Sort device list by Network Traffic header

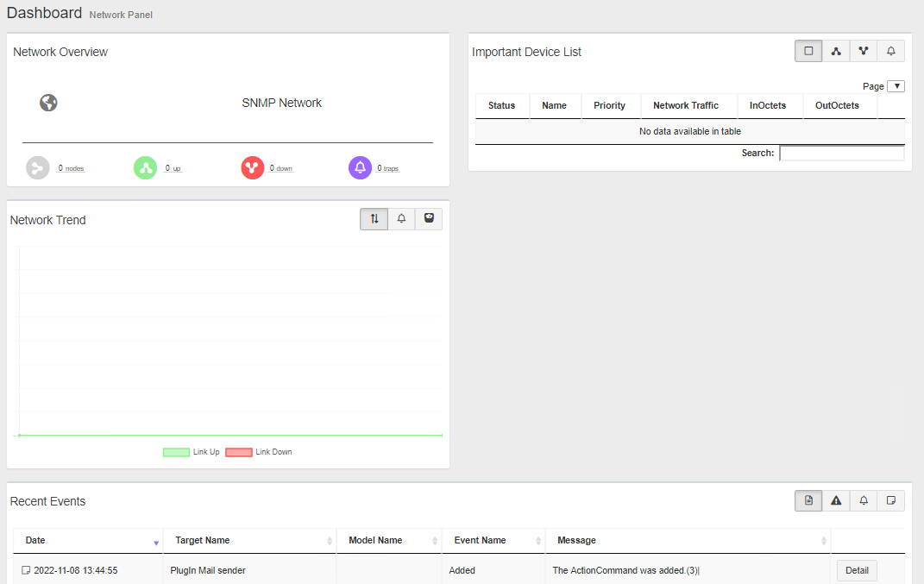tap(685, 105)
